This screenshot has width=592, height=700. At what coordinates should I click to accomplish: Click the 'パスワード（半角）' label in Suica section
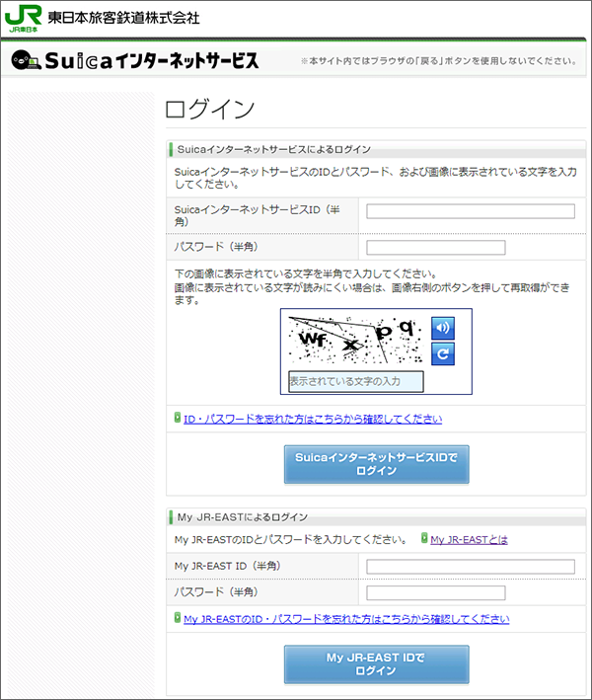(216, 247)
